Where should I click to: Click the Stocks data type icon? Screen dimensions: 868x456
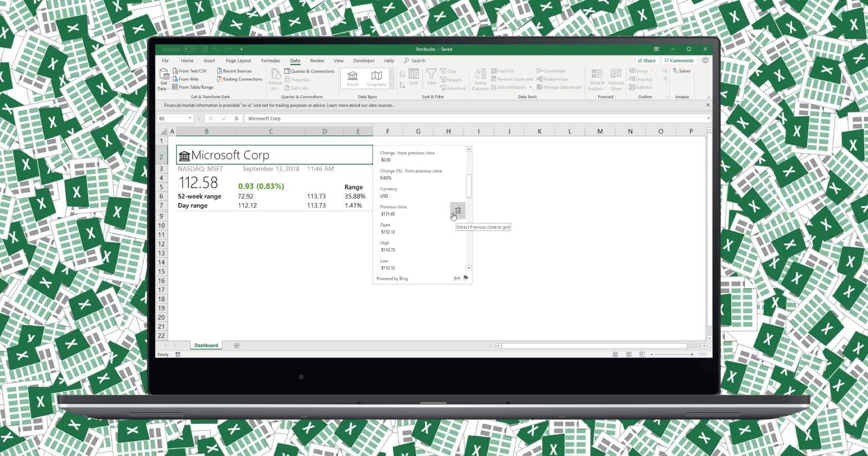coord(353,78)
